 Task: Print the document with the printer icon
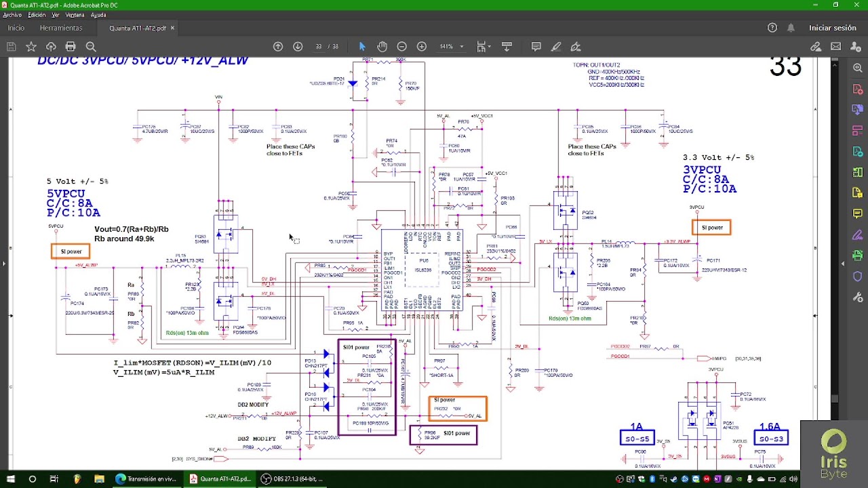(71, 47)
